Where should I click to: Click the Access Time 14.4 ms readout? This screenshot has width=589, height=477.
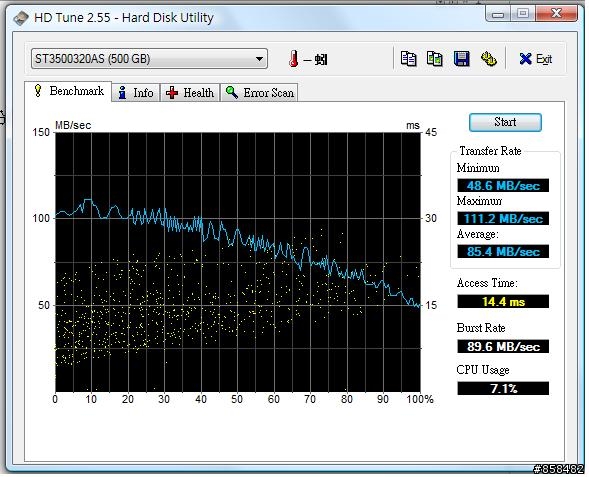pos(503,302)
